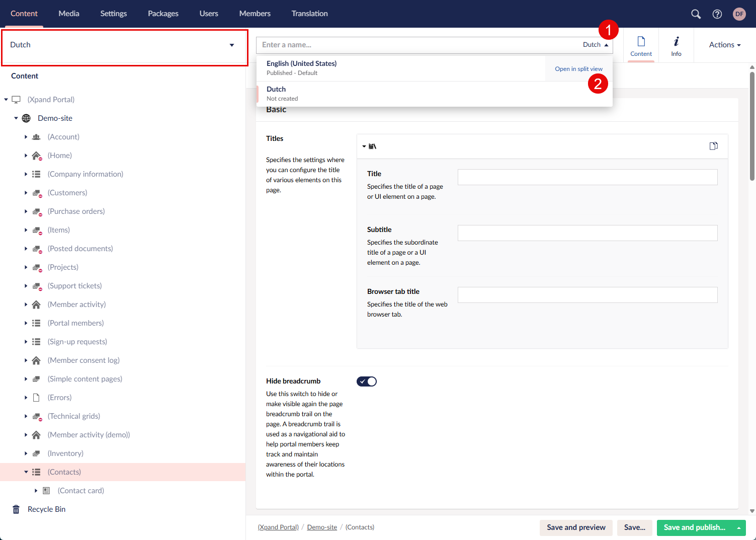Image resolution: width=756 pixels, height=540 pixels.
Task: Select the Recycle Bin trash icon
Action: 16,509
